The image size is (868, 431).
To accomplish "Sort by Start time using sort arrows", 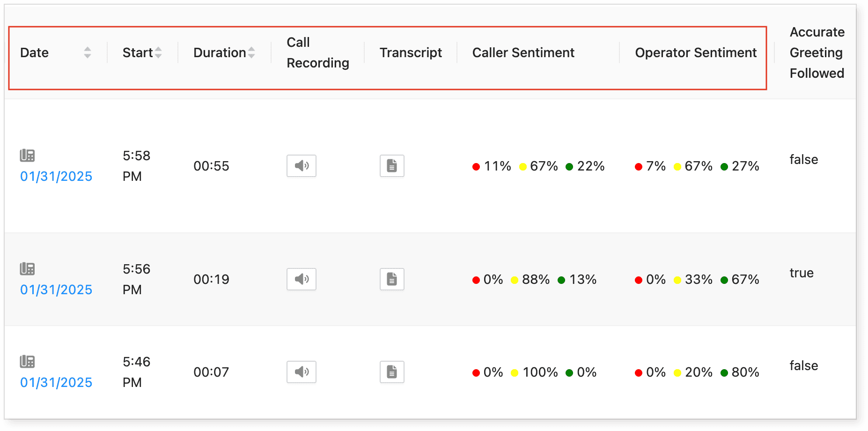I will click(158, 52).
